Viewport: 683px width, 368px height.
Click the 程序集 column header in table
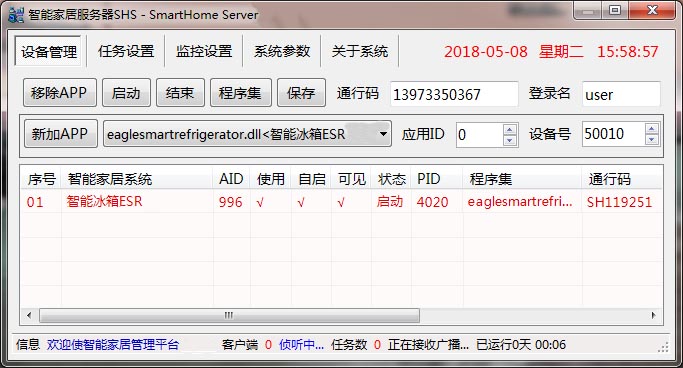point(522,179)
